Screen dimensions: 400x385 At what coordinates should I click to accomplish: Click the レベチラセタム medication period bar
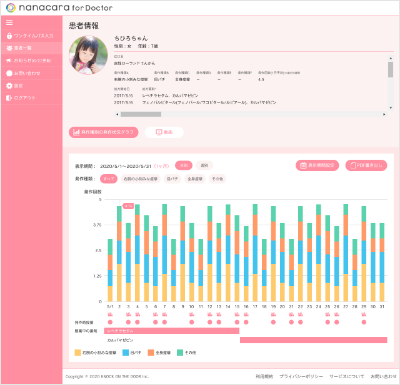coord(172,331)
